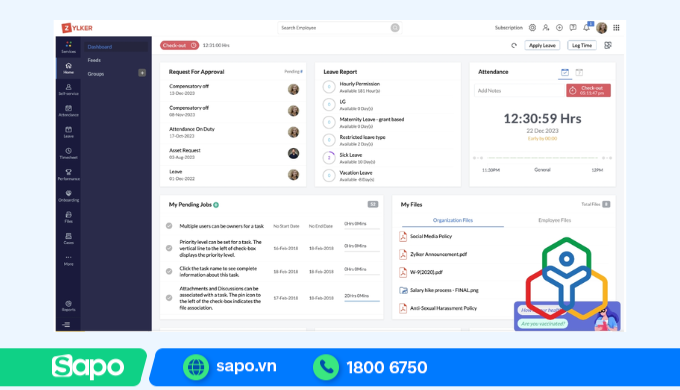Open the Onboarding module in sidebar
The height and width of the screenshot is (390, 680).
pyautogui.click(x=69, y=196)
